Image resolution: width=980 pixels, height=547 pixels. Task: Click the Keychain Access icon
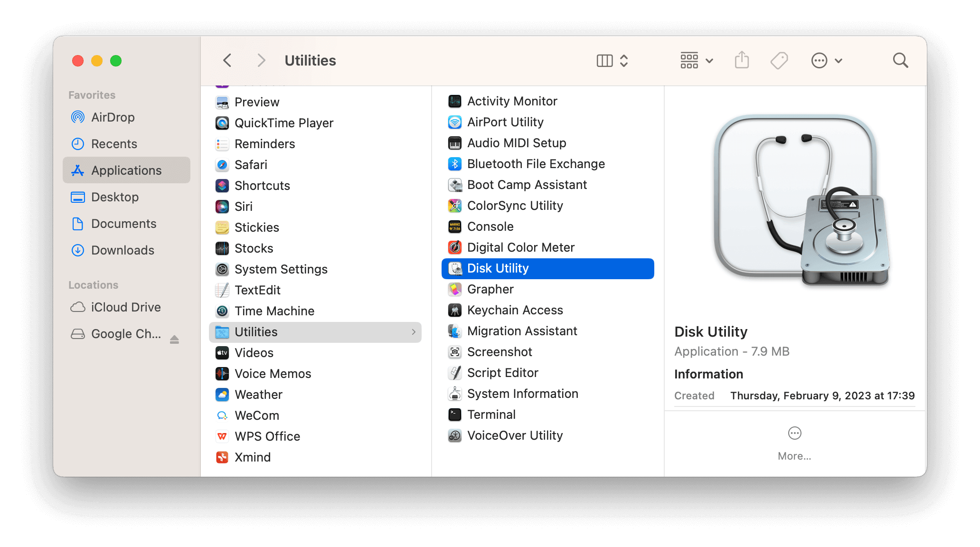point(455,310)
